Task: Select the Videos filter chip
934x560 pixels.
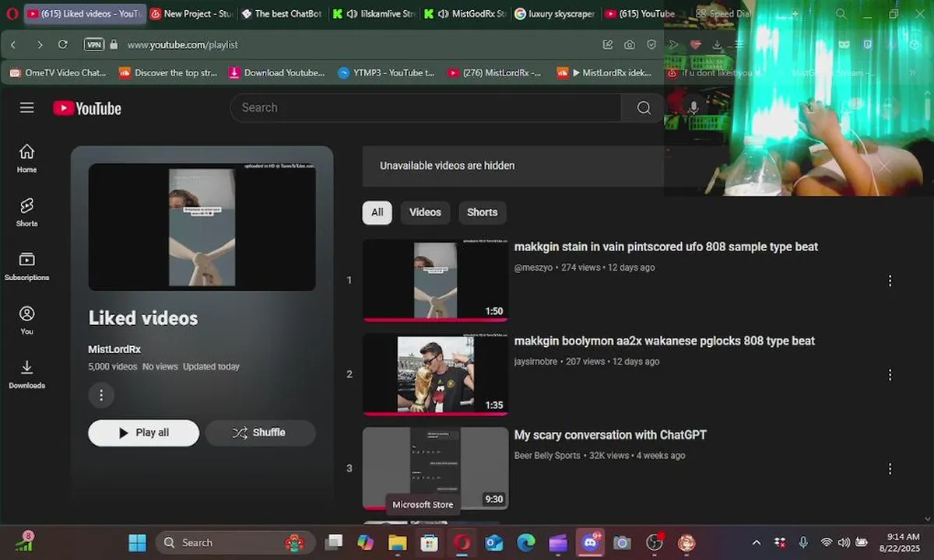Action: click(x=425, y=212)
